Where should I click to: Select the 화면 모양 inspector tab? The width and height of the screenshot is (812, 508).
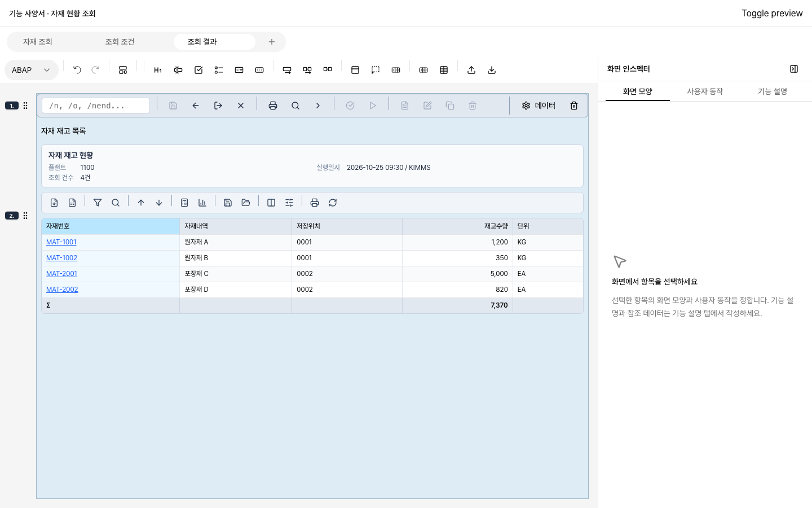click(x=638, y=91)
